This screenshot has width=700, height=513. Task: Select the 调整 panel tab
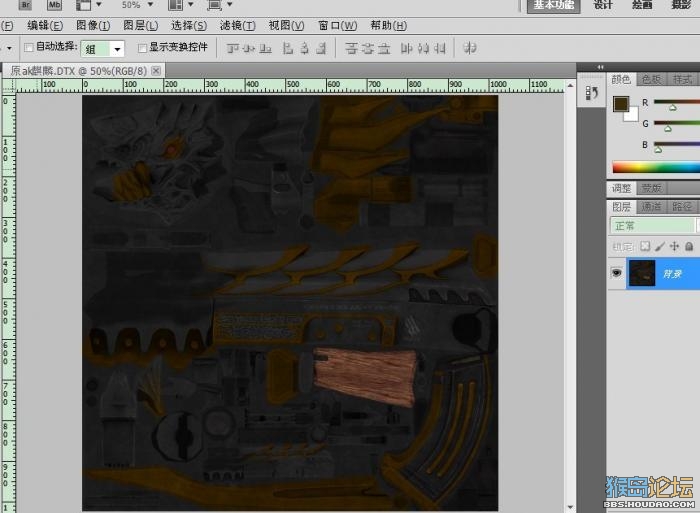[x=621, y=188]
